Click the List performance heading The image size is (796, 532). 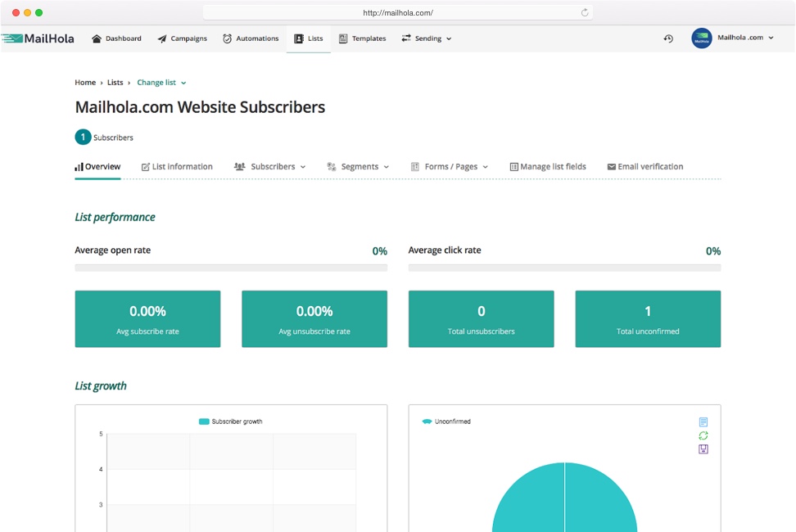tap(115, 217)
